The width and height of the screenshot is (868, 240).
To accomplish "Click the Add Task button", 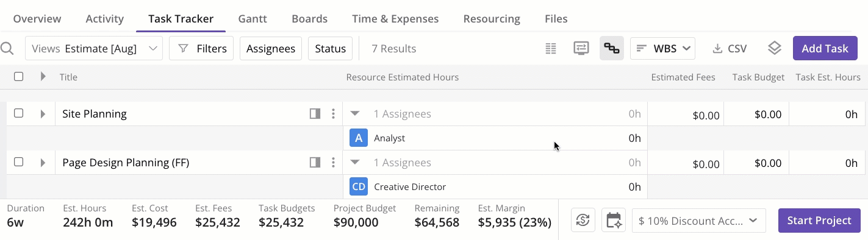I will click(825, 49).
